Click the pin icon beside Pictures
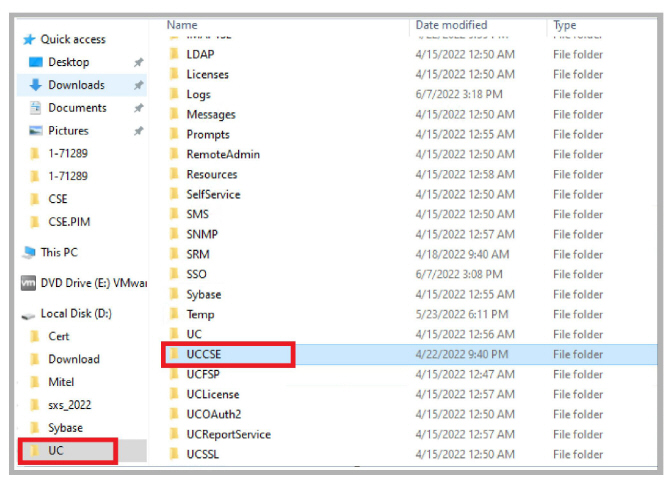The image size is (672, 492). [138, 131]
